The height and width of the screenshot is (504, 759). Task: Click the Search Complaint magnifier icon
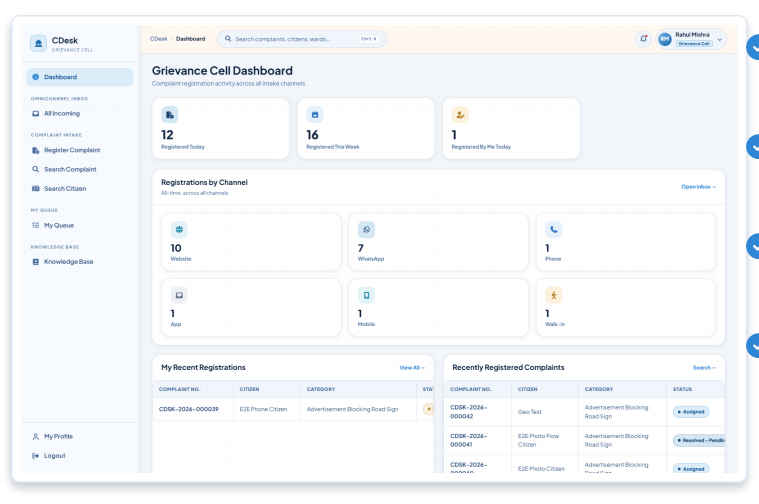point(35,169)
